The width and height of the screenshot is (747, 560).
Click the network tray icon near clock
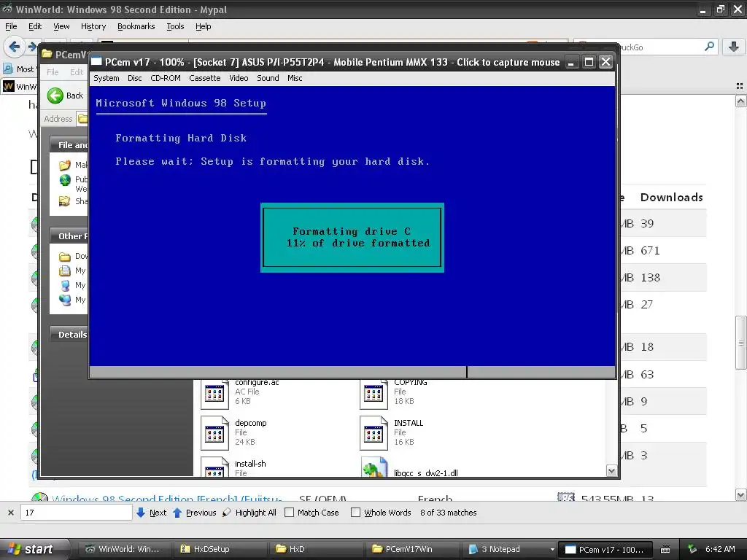click(692, 549)
